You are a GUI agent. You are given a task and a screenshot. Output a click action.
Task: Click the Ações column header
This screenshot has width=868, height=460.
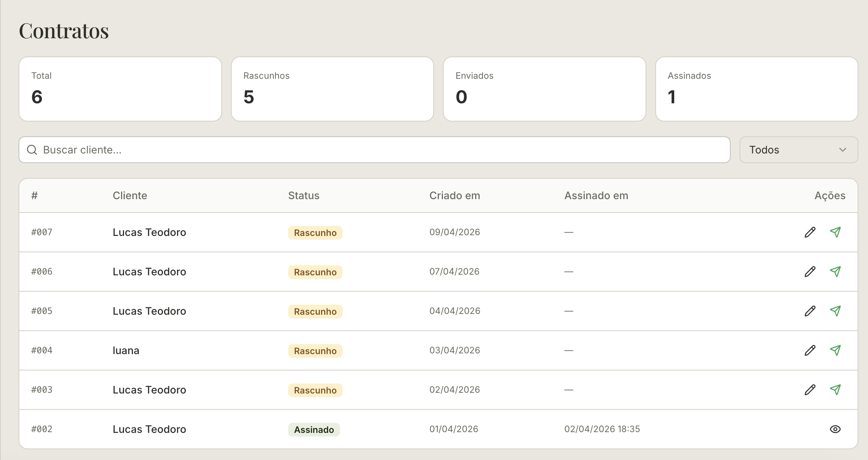[830, 195]
